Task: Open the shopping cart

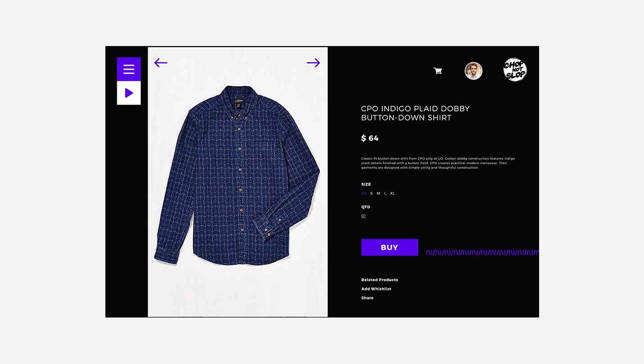Action: coord(438,71)
